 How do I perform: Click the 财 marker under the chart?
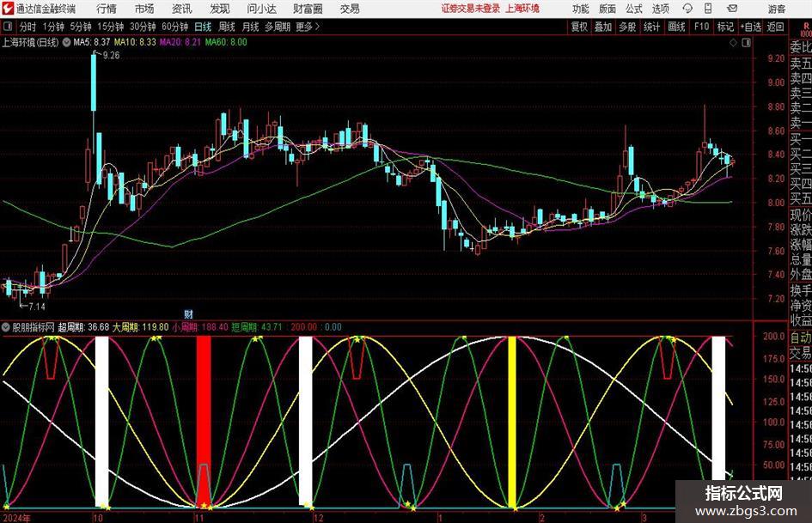188,314
